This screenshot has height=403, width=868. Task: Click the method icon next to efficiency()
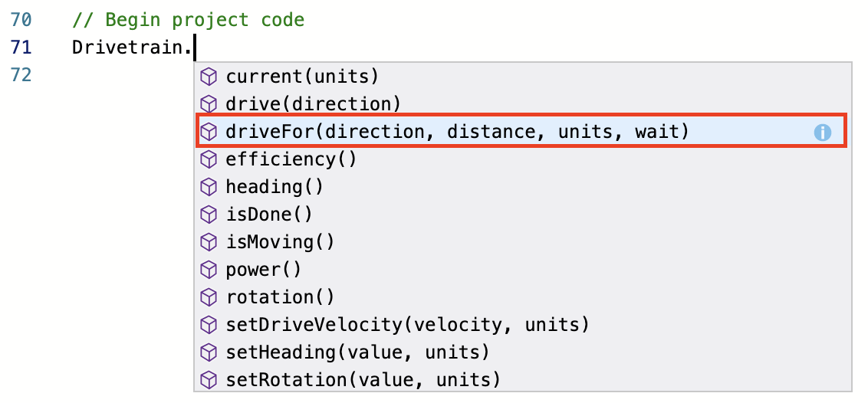click(x=208, y=159)
